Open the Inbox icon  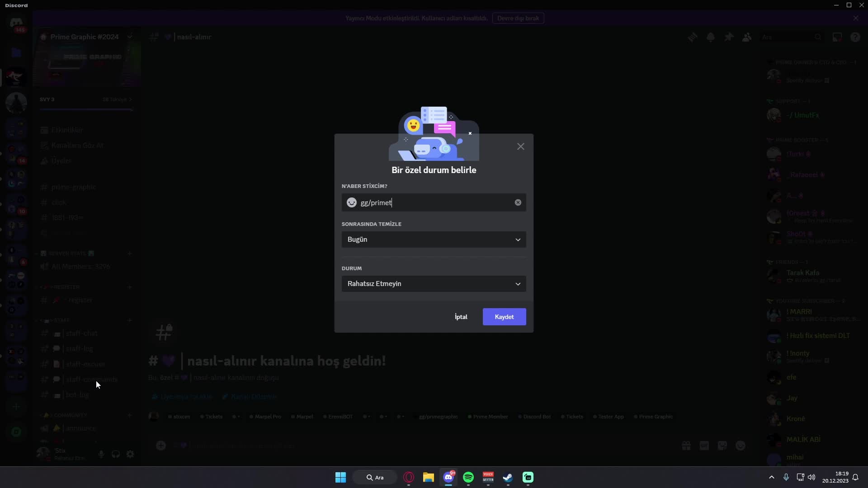pos(837,37)
